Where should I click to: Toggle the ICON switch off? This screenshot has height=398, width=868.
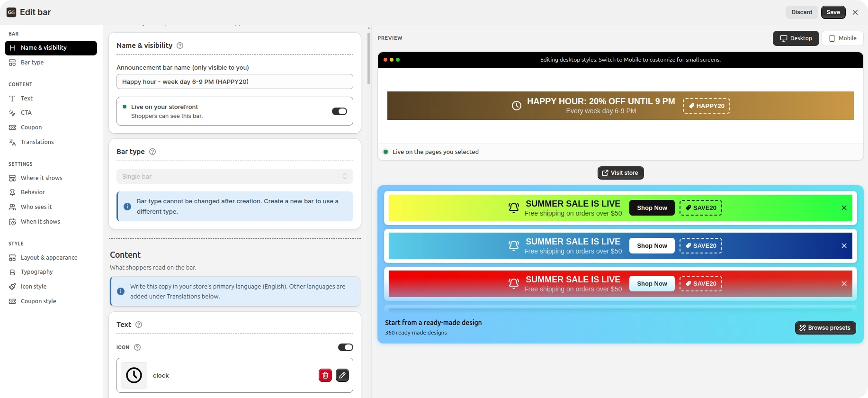point(346,347)
